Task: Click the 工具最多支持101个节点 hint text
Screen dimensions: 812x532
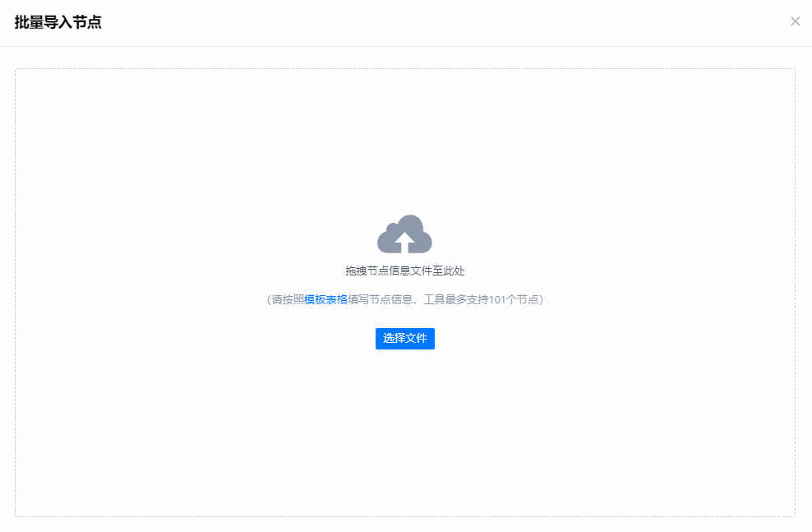Action: click(x=481, y=299)
